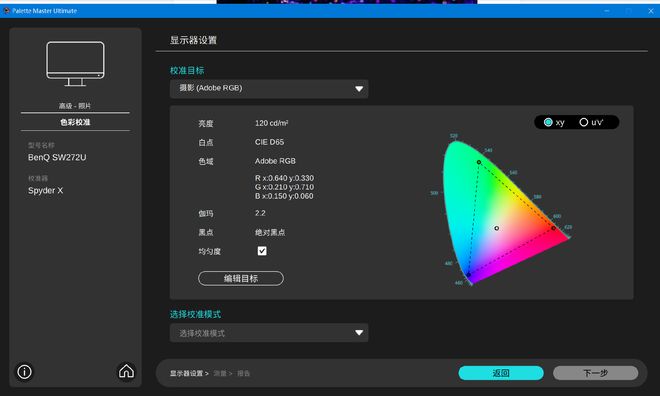Click the Palette Master Ultimate app icon
This screenshot has width=660, height=396.
(6, 11)
